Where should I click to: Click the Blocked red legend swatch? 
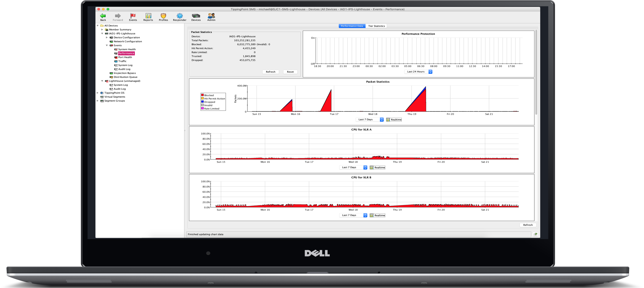(x=202, y=95)
